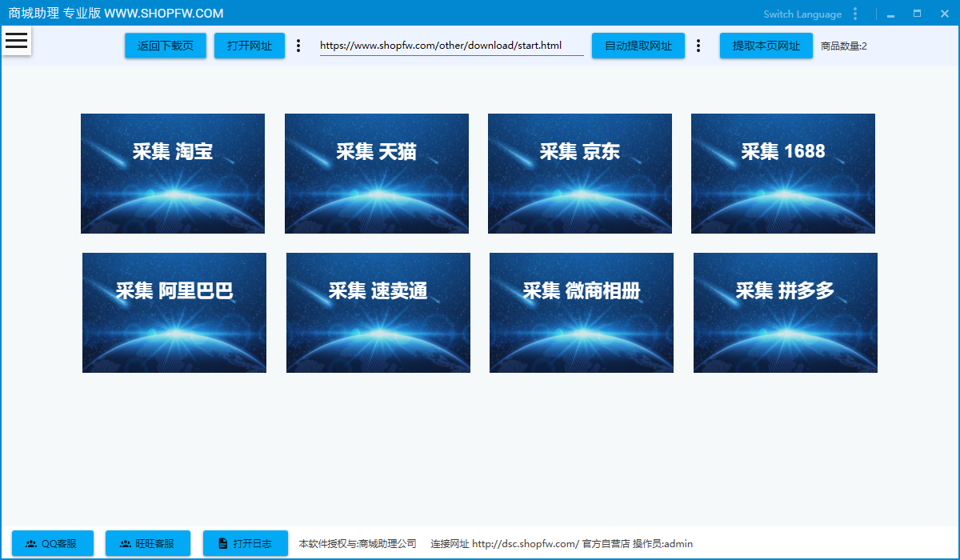The image size is (960, 560).
Task: Contact QQ客服 support button
Action: [53, 543]
